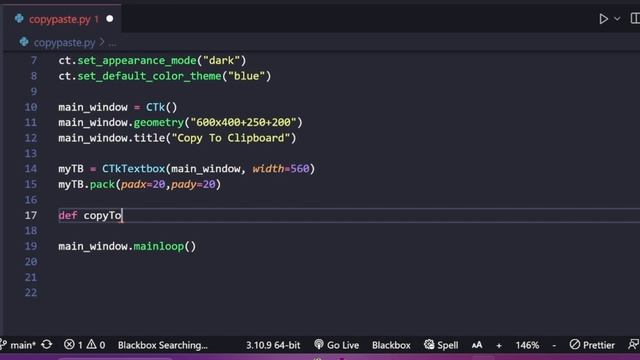Image resolution: width=640 pixels, height=360 pixels.
Task: Increase zoom with plus button
Action: tap(499, 346)
